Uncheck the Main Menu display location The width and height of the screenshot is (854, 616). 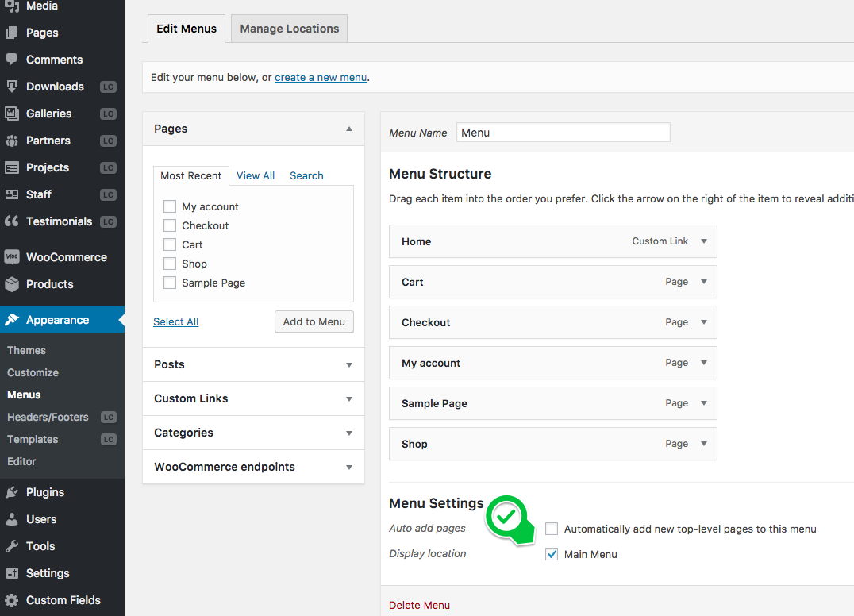pyautogui.click(x=552, y=554)
